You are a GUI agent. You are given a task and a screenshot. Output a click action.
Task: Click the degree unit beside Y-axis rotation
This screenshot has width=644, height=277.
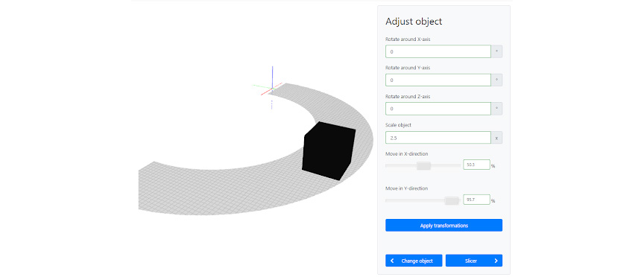496,80
